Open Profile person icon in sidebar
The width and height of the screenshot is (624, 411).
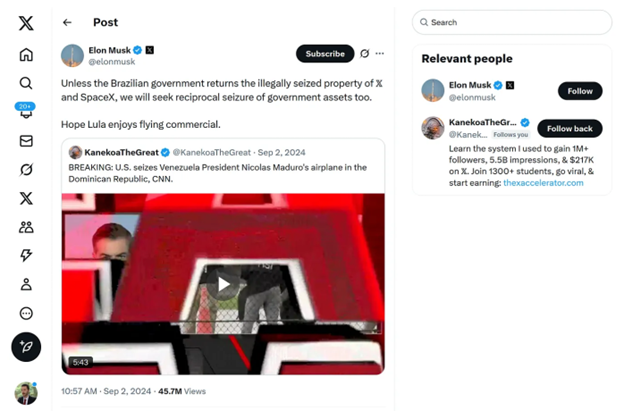tap(26, 284)
